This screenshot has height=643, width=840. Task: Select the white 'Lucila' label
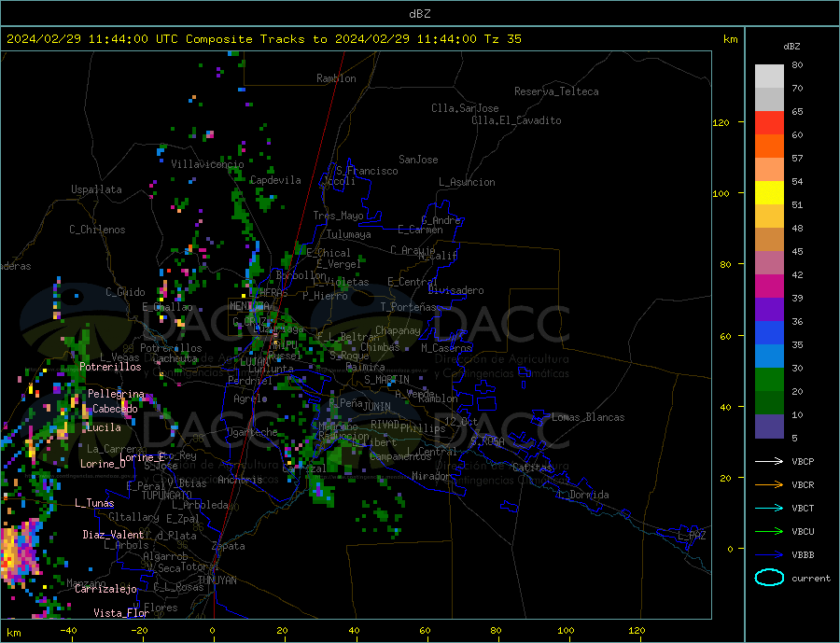[104, 427]
